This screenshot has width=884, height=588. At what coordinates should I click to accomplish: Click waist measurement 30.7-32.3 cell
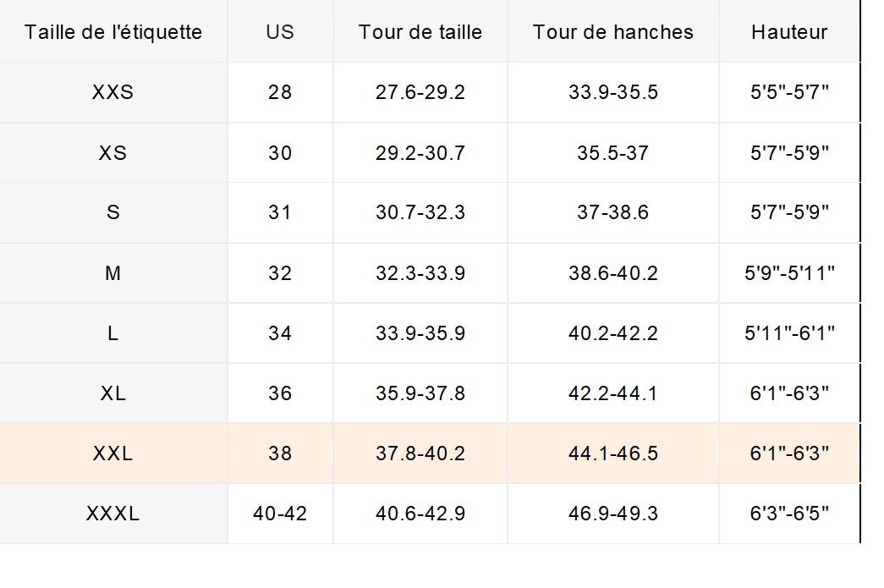(x=420, y=212)
